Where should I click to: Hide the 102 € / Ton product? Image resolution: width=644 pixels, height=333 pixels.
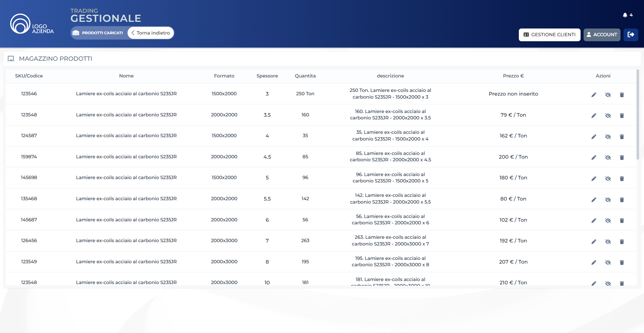pyautogui.click(x=608, y=221)
